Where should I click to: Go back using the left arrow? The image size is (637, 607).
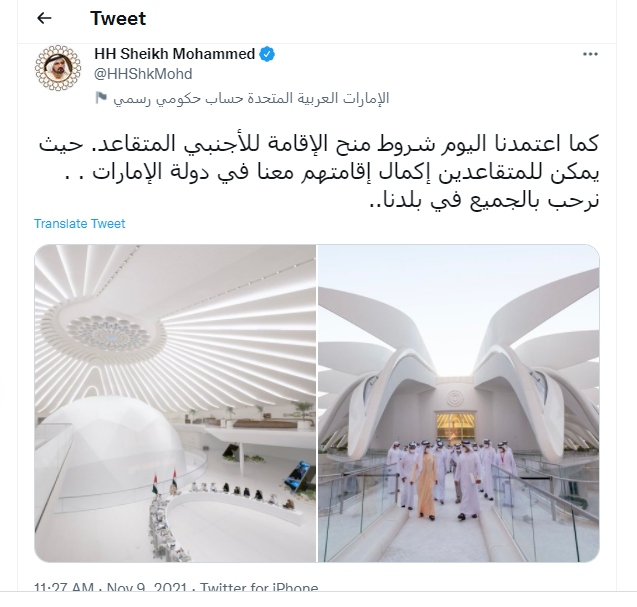(x=44, y=18)
